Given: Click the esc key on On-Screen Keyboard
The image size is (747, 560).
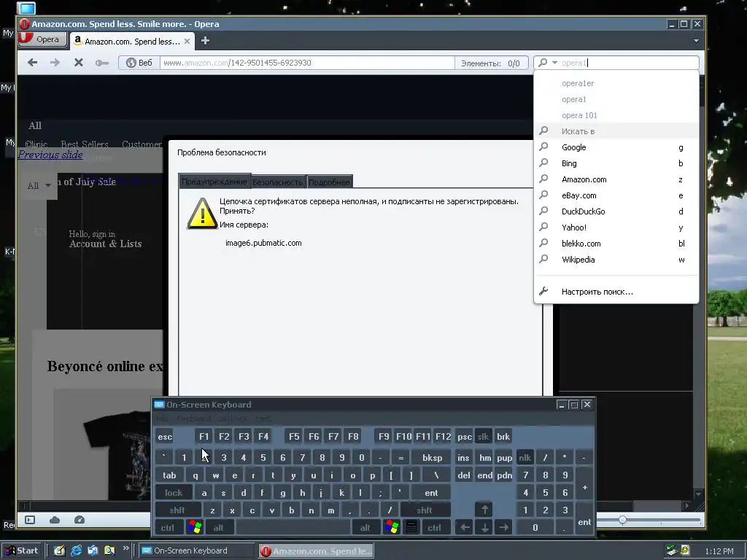Looking at the screenshot, I should pyautogui.click(x=165, y=437).
